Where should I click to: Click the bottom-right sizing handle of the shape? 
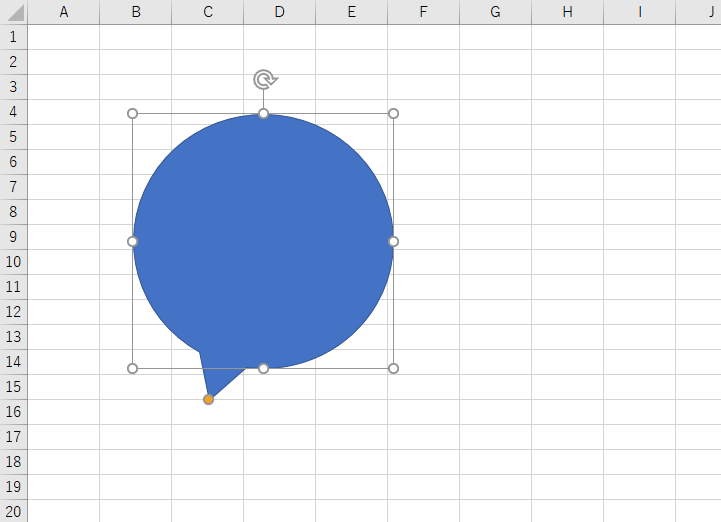(394, 368)
